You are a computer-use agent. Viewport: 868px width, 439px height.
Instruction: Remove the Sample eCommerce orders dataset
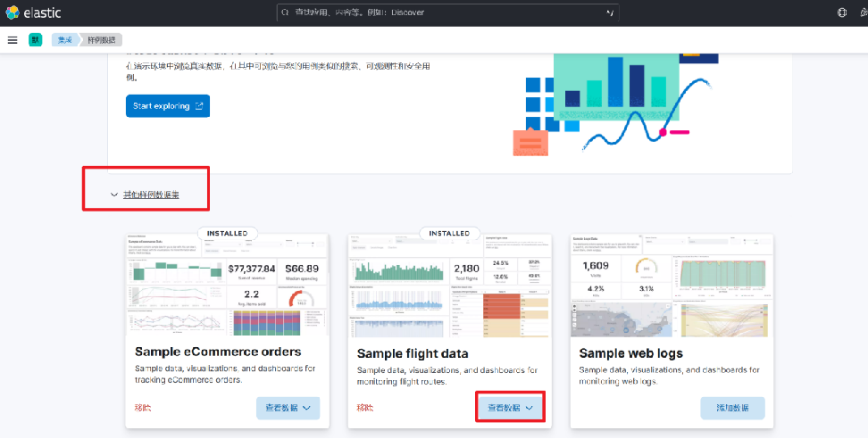142,408
